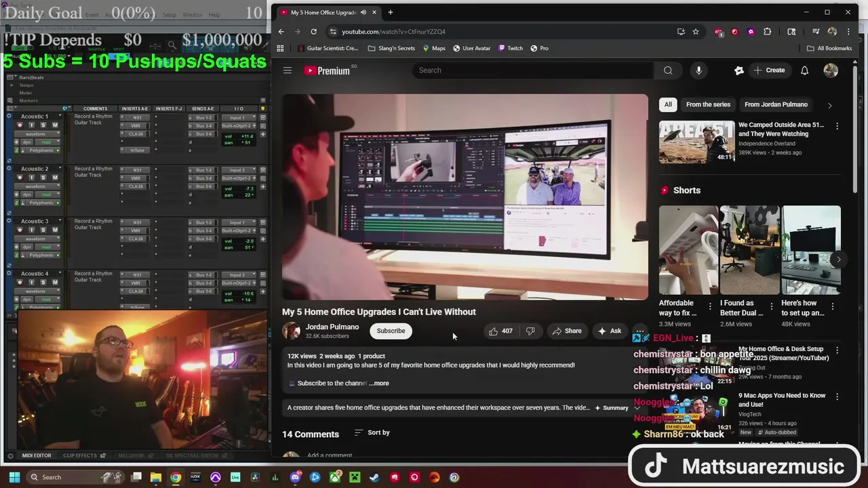Viewport: 868px width, 488px height.
Task: Open the Maps bookmark
Action: coord(434,48)
